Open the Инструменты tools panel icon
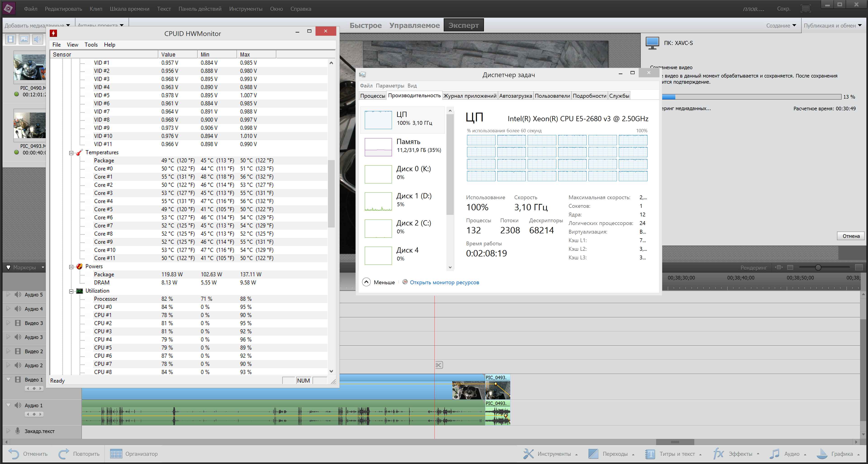This screenshot has height=464, width=868. (528, 454)
